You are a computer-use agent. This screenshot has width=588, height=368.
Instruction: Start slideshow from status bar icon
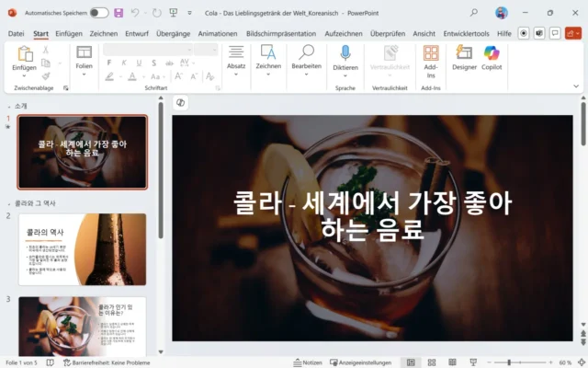472,362
